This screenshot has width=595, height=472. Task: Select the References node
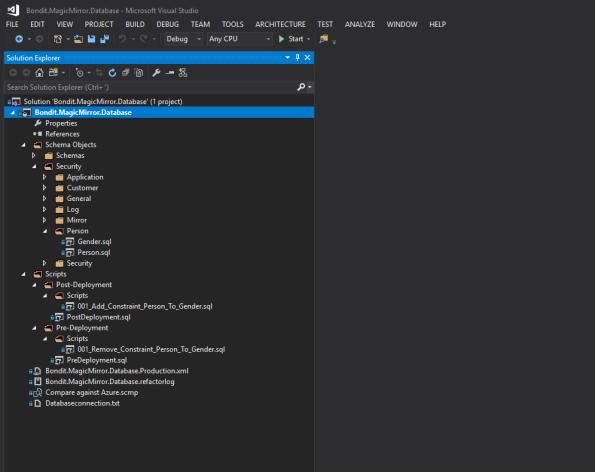(62, 134)
